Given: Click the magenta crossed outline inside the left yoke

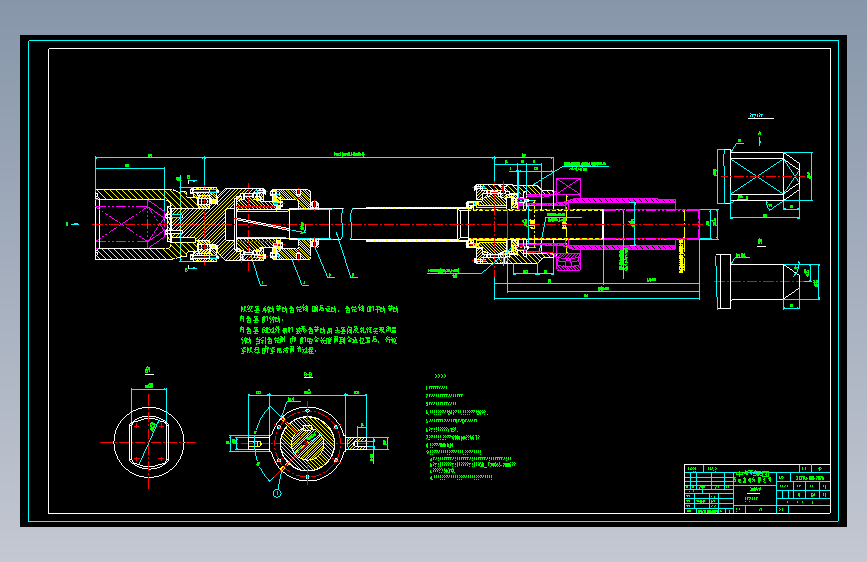Looking at the screenshot, I should click(130, 224).
